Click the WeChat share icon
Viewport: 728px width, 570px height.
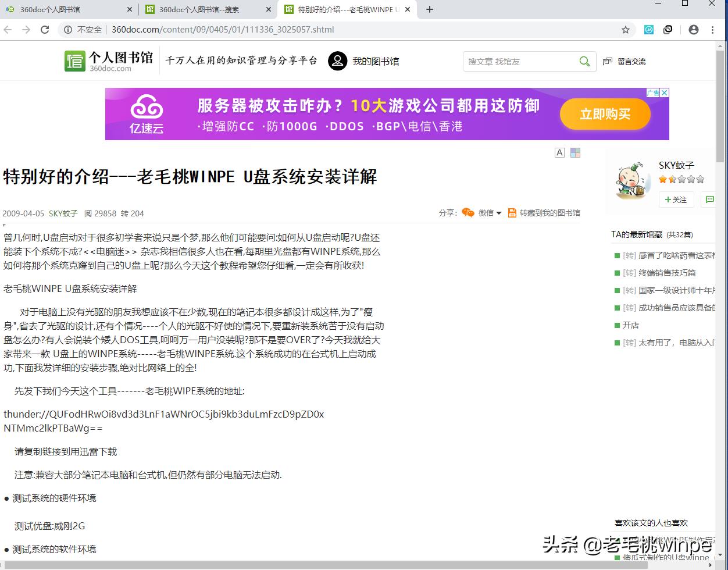coord(468,213)
